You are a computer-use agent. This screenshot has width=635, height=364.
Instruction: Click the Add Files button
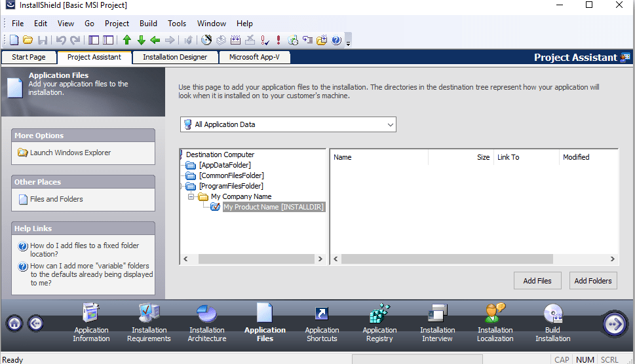click(x=537, y=281)
